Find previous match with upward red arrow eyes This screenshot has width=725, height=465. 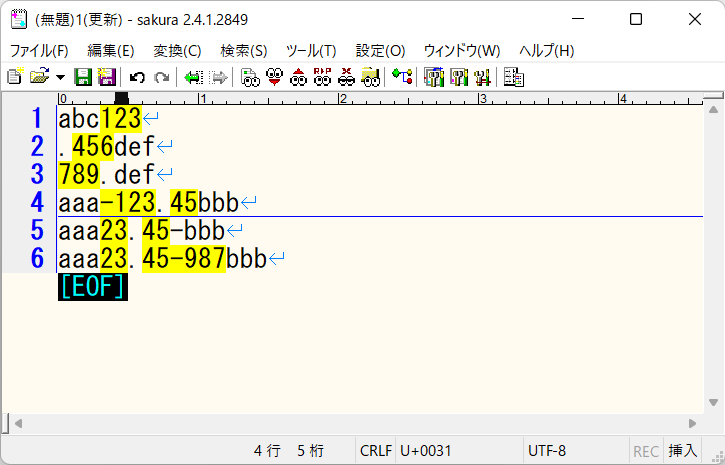298,77
